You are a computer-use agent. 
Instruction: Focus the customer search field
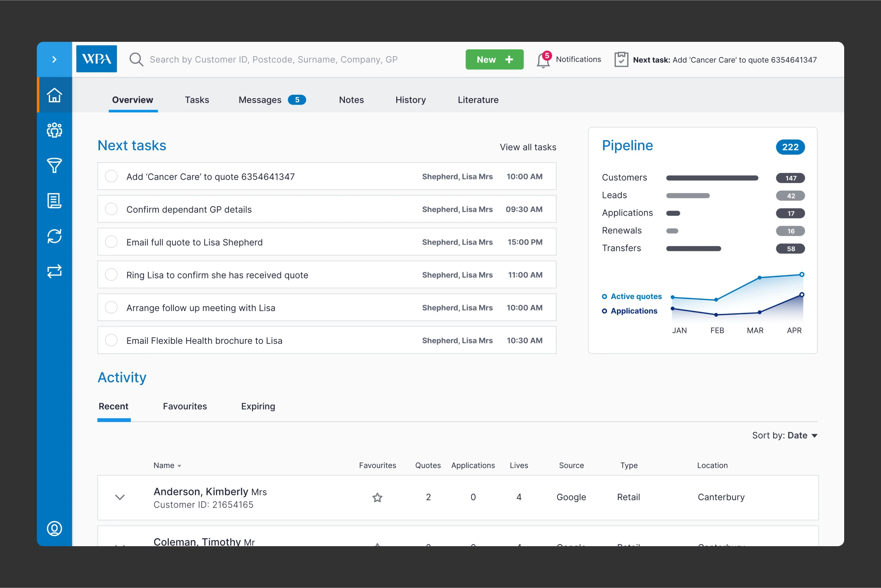pos(274,60)
